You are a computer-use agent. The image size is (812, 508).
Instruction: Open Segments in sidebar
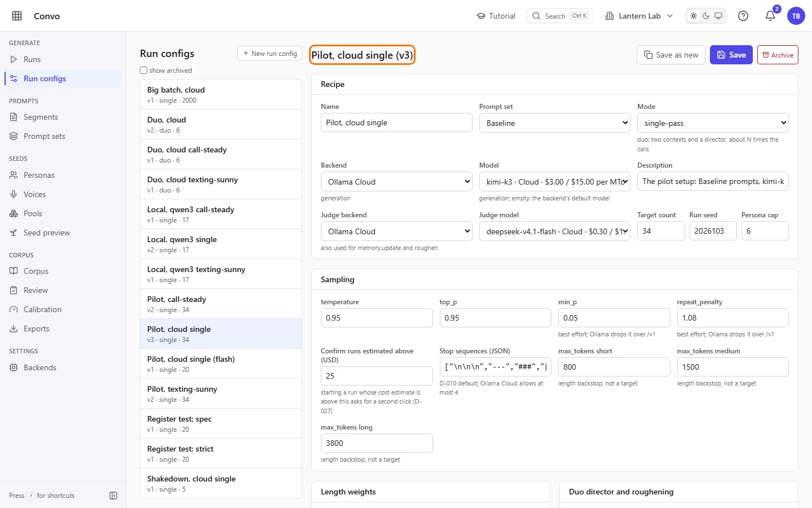(63, 117)
